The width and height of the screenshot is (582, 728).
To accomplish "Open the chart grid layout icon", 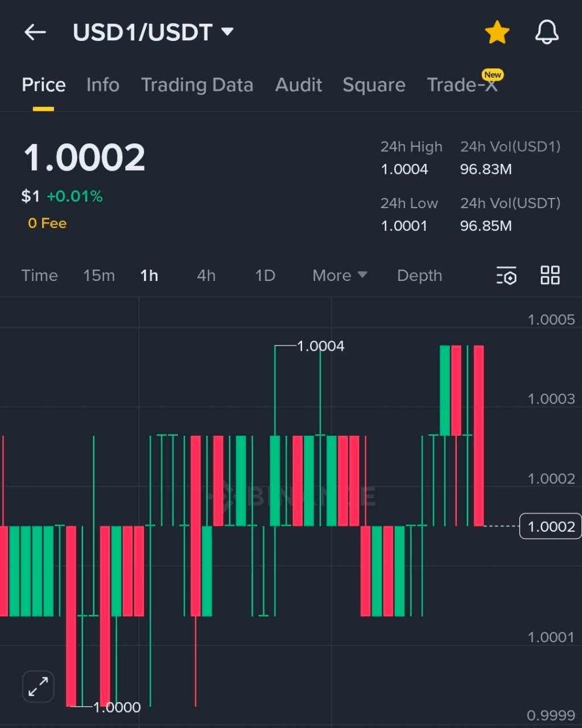I will 550,275.
